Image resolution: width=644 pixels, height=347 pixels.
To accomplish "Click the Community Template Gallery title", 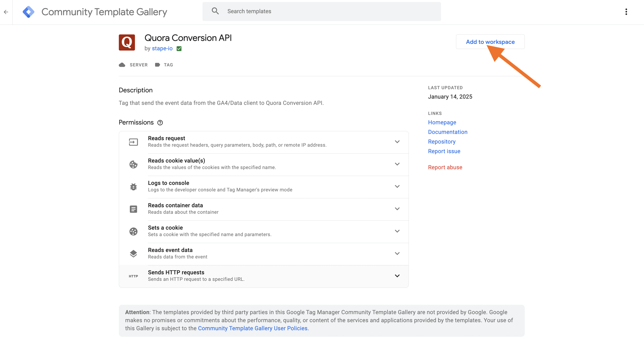I will point(104,12).
